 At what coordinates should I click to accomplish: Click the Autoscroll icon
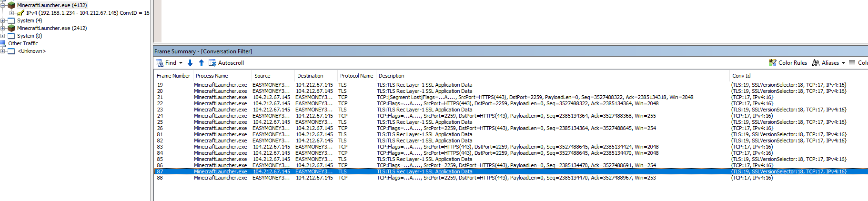pyautogui.click(x=212, y=63)
